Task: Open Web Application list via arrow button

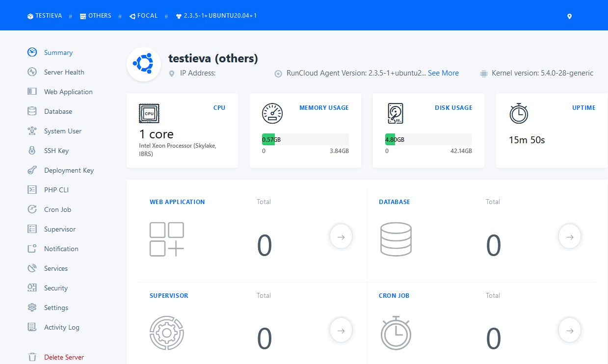Action: (341, 237)
